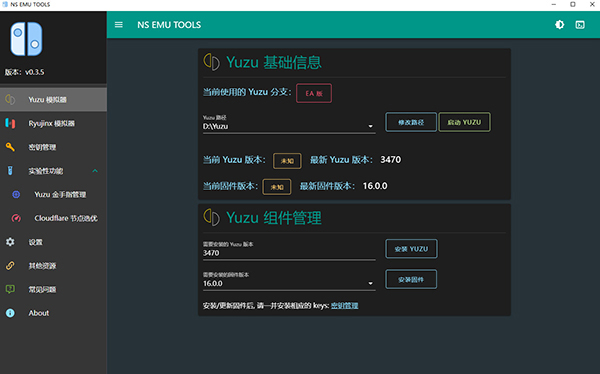Click the 安装 YUZU button
This screenshot has height=374, width=600.
411,249
